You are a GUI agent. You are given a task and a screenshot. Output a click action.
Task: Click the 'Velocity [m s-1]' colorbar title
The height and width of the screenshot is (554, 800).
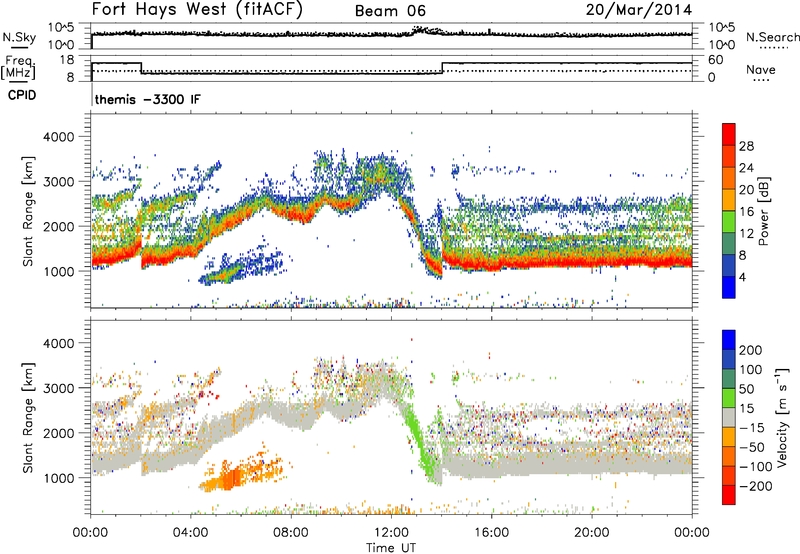coord(782,417)
